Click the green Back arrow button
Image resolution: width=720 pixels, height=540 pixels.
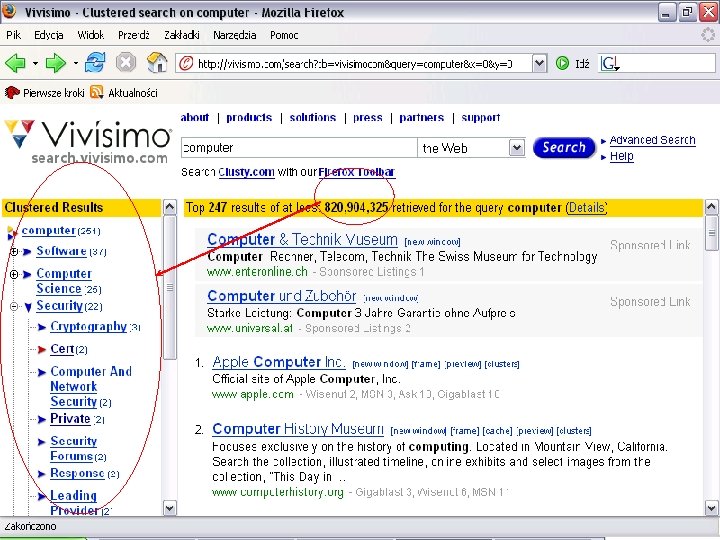(15, 63)
